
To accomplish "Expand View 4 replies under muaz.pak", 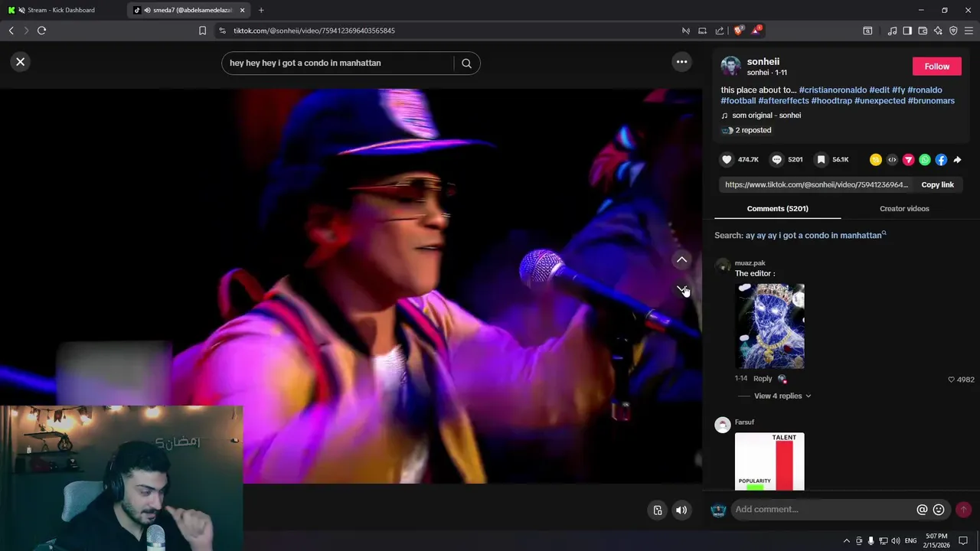I will point(782,396).
